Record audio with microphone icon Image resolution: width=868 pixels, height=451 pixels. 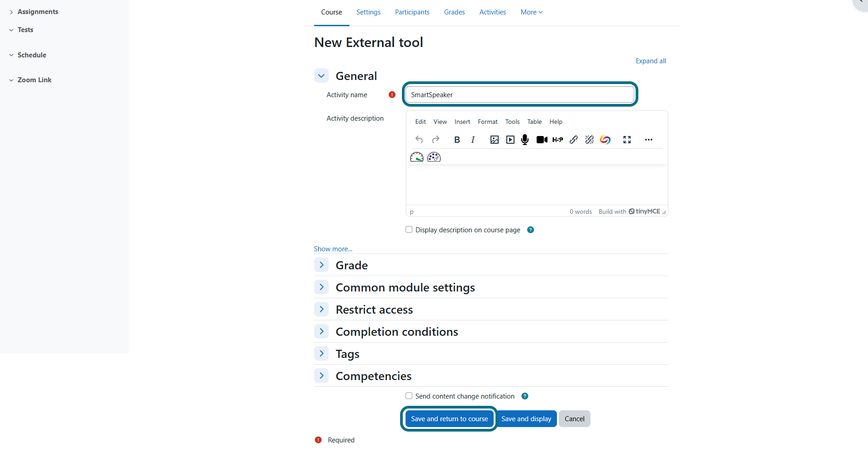(525, 140)
